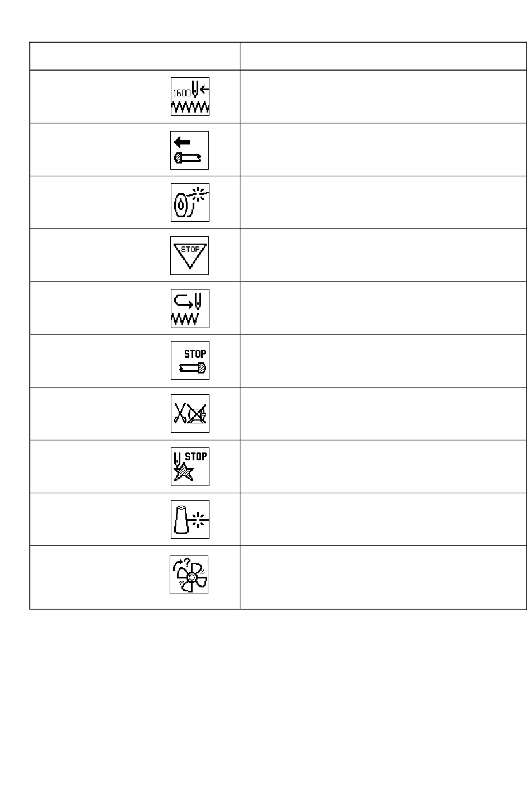Click the thread cone break icon
This screenshot has height=789, width=532.
pos(190,519)
